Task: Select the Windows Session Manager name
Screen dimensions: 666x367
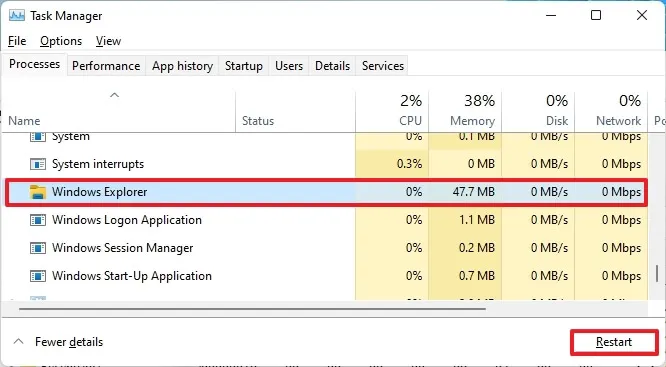Action: (x=123, y=248)
